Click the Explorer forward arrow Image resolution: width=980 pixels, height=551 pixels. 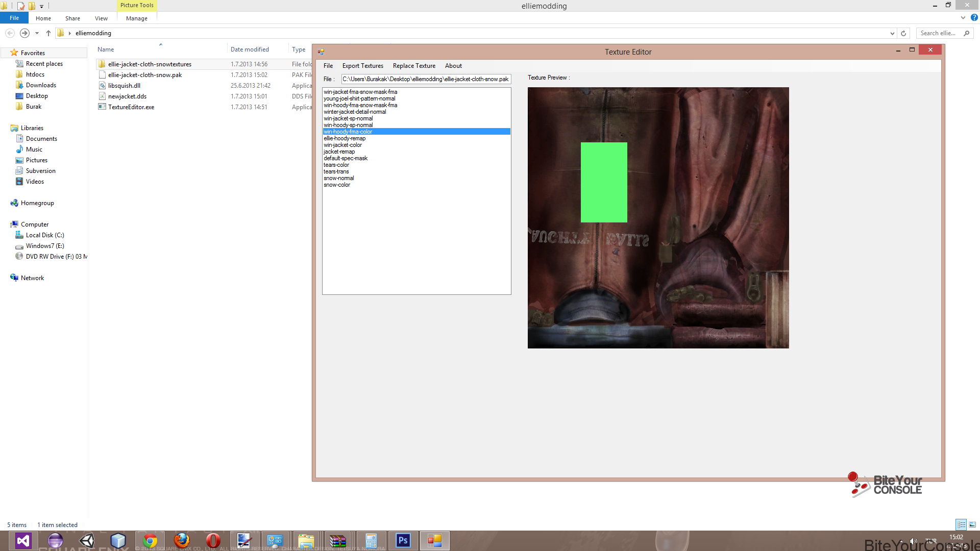coord(24,33)
